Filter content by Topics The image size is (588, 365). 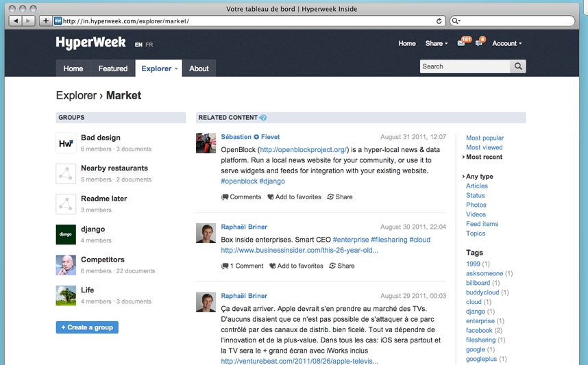[476, 234]
